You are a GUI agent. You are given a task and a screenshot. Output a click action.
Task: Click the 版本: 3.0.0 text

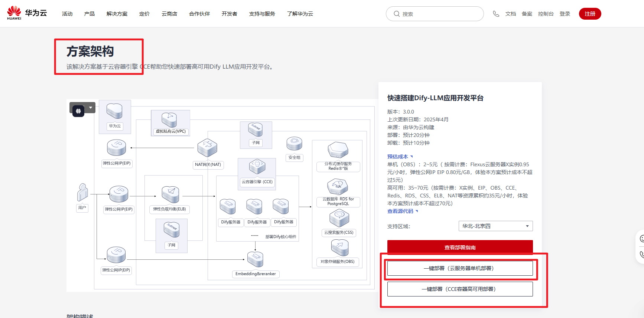click(401, 112)
